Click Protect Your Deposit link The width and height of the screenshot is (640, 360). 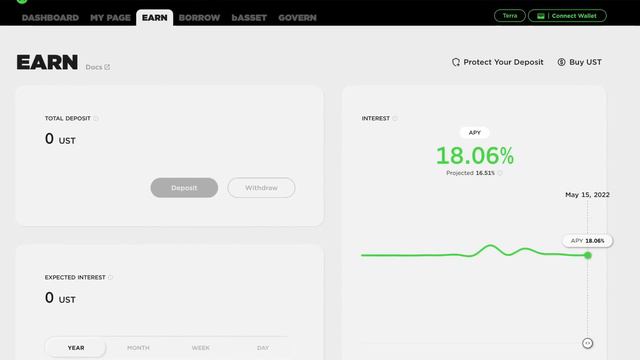coord(498,62)
